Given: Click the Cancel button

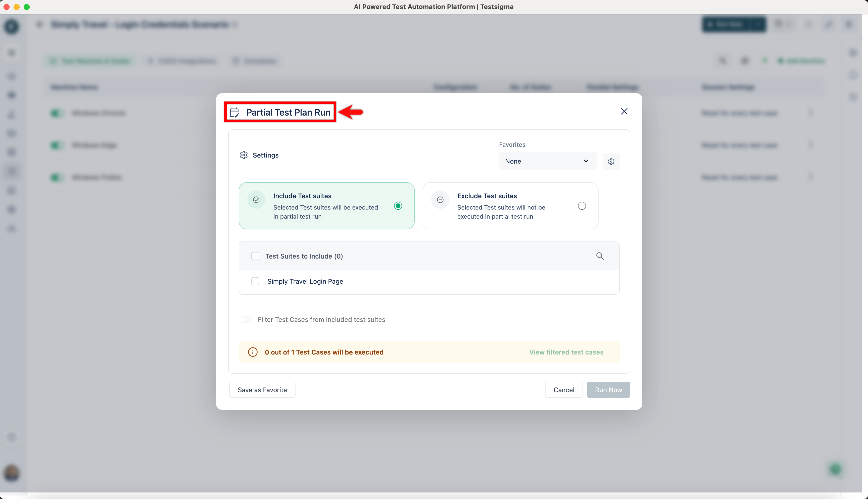Looking at the screenshot, I should (x=564, y=390).
